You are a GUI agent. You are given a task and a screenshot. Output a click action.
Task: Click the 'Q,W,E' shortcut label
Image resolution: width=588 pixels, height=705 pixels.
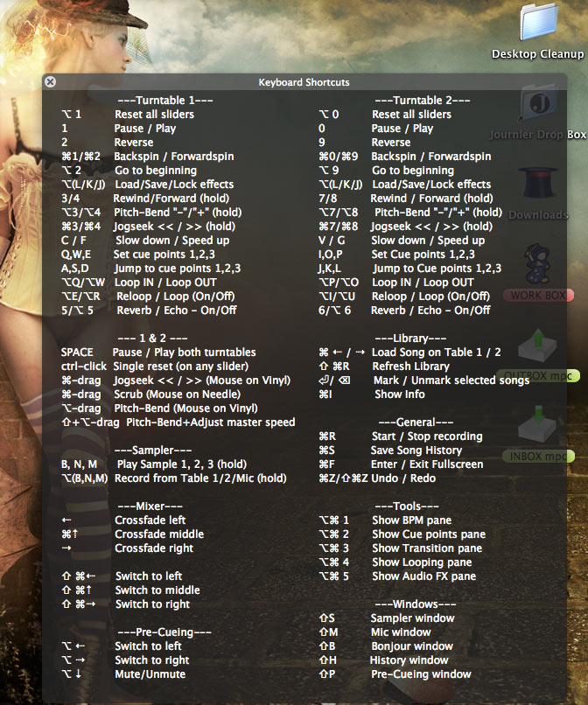coord(76,255)
